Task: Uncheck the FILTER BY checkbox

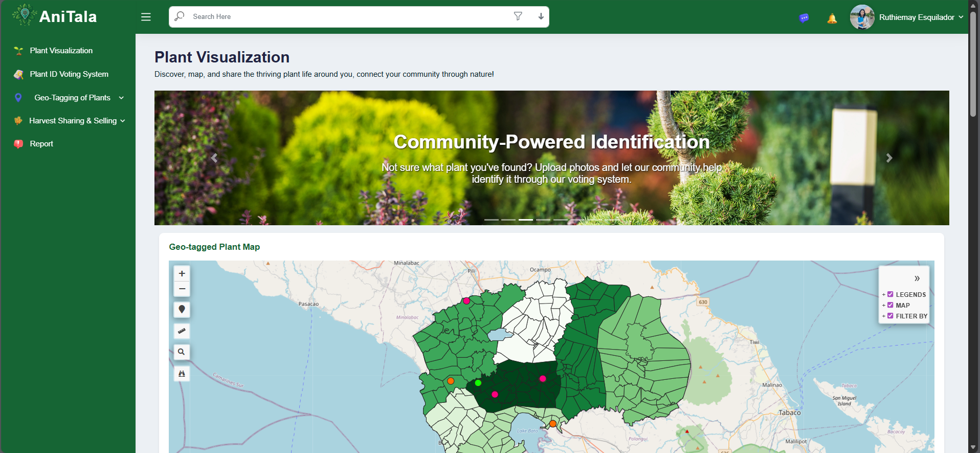Action: 890,316
